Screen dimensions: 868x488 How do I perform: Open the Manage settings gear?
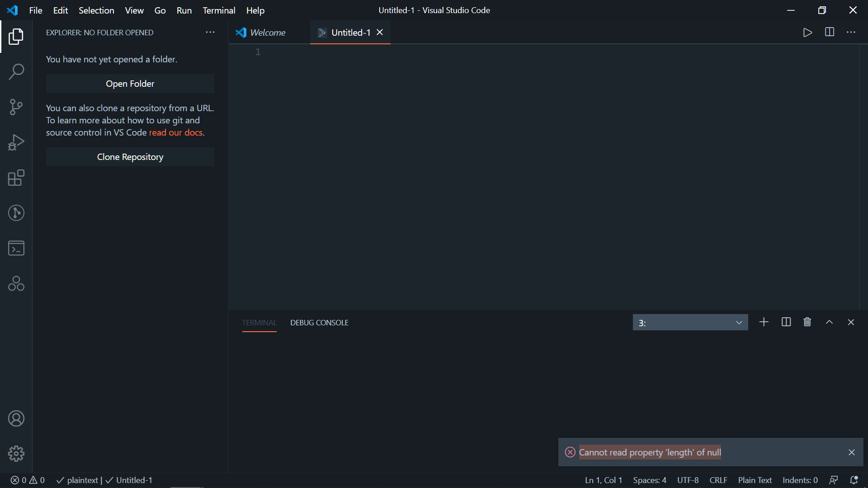(16, 453)
